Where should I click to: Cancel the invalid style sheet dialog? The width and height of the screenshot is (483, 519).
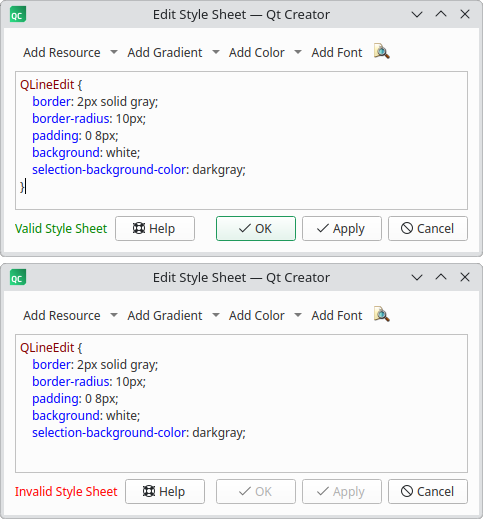[x=428, y=492]
